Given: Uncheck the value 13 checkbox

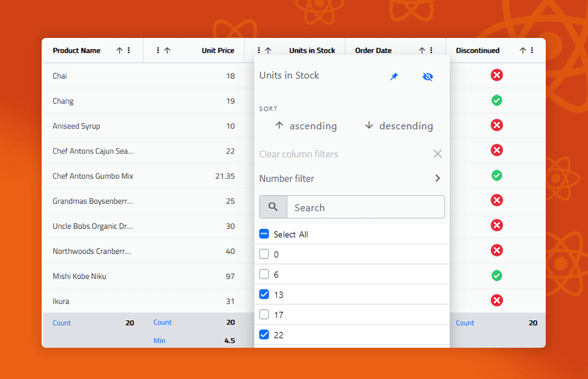Looking at the screenshot, I should (264, 295).
